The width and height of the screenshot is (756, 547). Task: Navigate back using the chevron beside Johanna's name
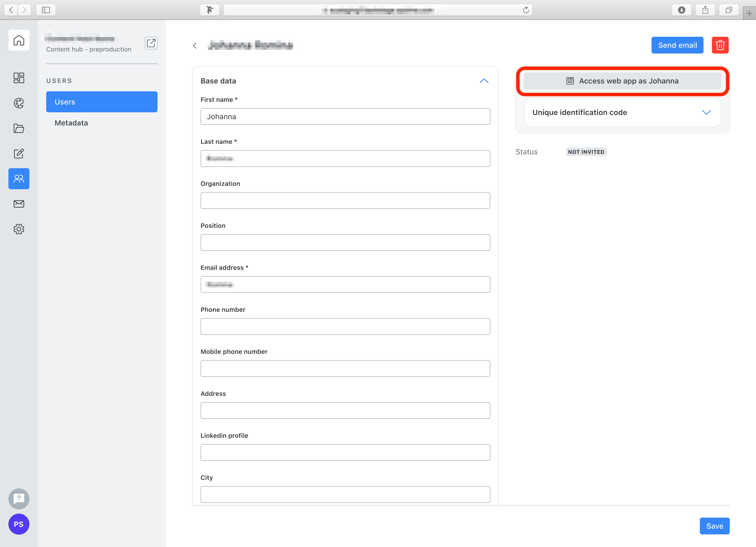(195, 45)
